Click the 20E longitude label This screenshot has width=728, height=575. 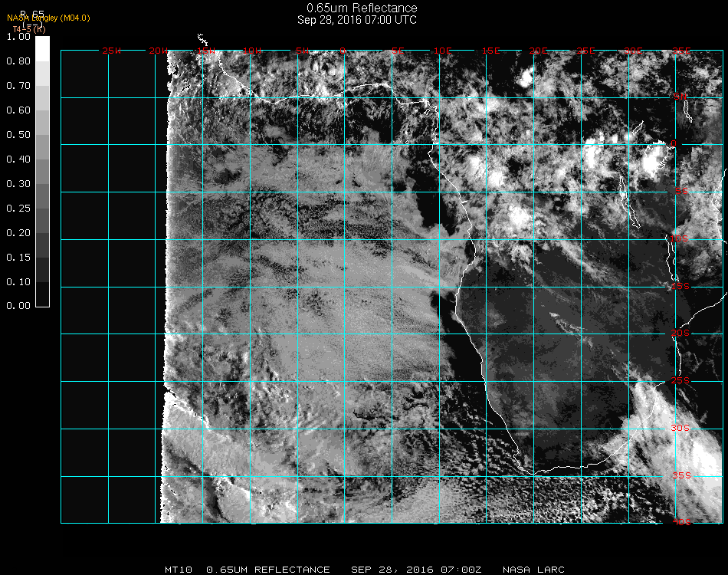(538, 51)
